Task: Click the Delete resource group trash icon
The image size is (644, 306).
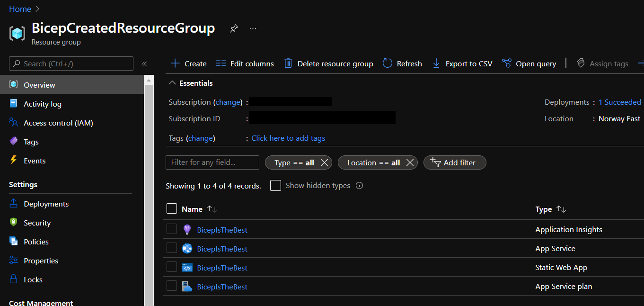Action: (288, 63)
